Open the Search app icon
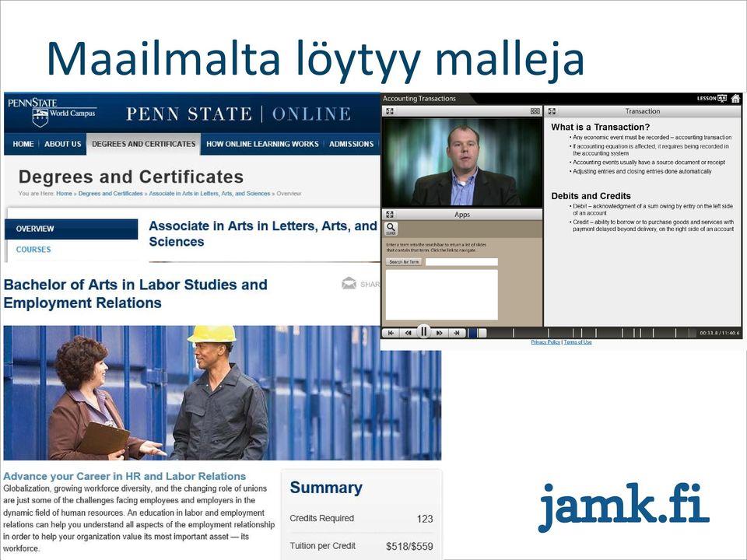This screenshot has height=560, width=747. (391, 229)
